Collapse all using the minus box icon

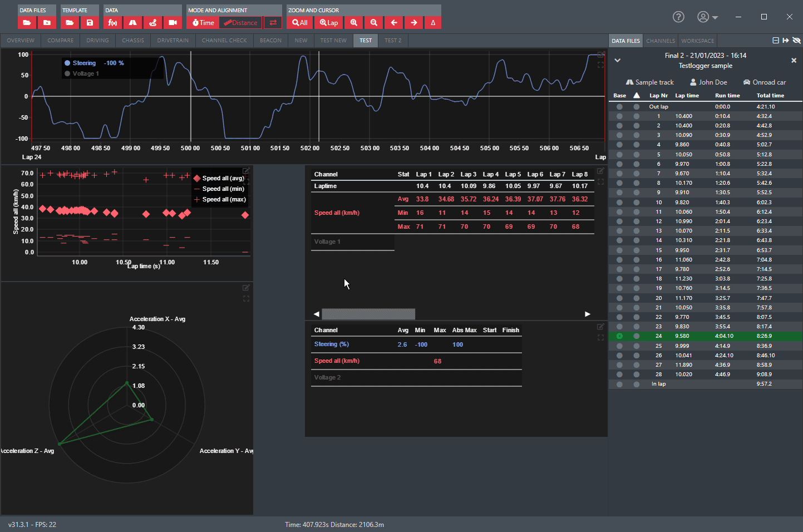(776, 41)
